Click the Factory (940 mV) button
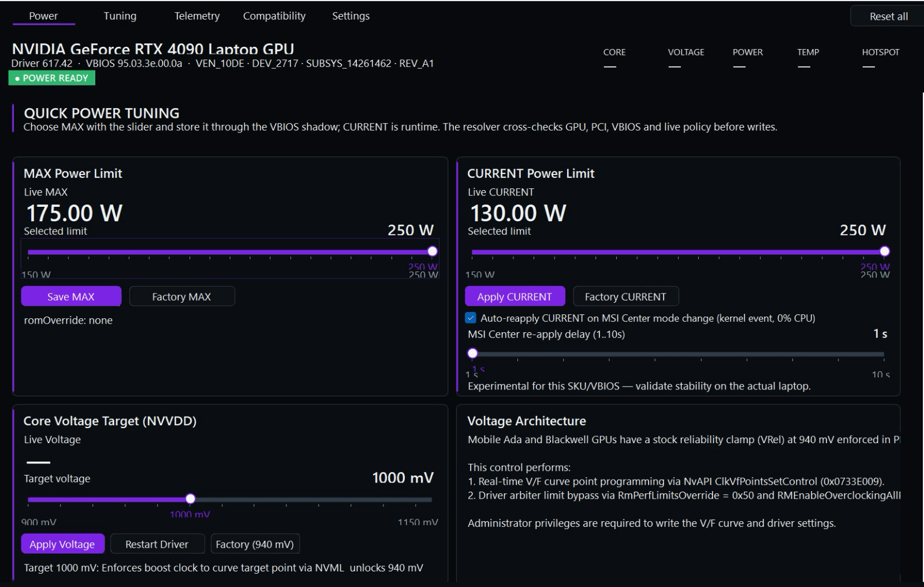This screenshot has height=587, width=924. pyautogui.click(x=255, y=544)
